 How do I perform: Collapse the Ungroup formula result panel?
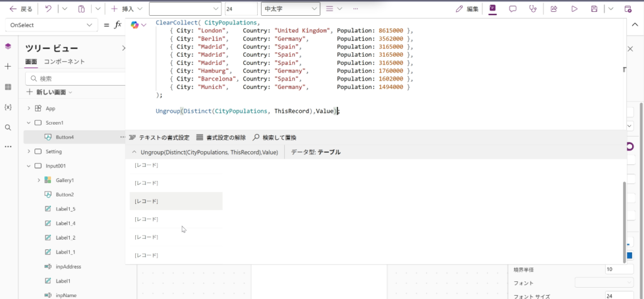coord(134,152)
